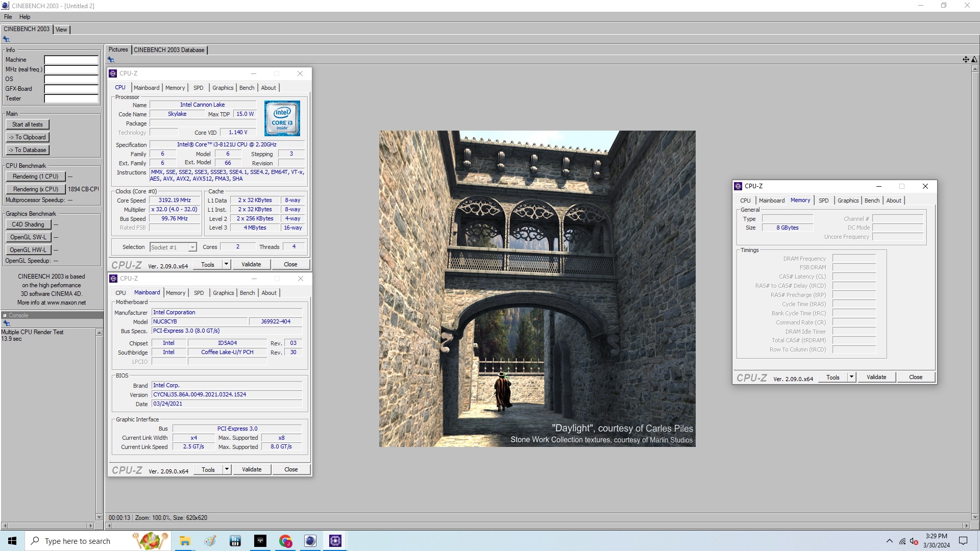Click the To Clipboard button
Viewport: 980px width, 551px height.
pyautogui.click(x=28, y=137)
